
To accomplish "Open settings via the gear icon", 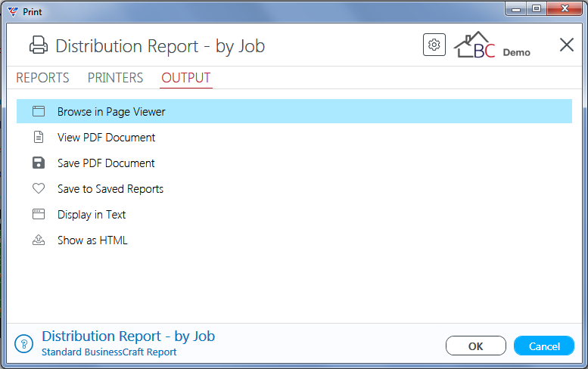I will tap(434, 45).
